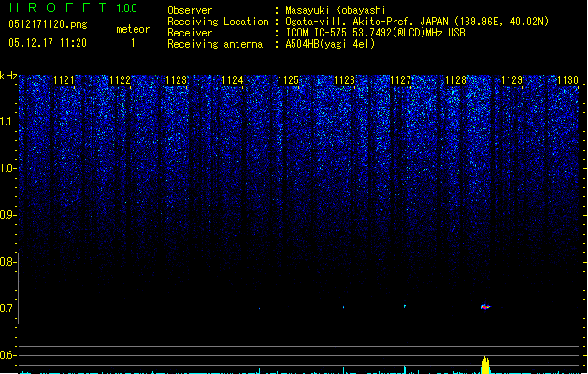The height and width of the screenshot is (374, 588).
Task: Click the yellow signal peak in level graph
Action: (x=485, y=366)
